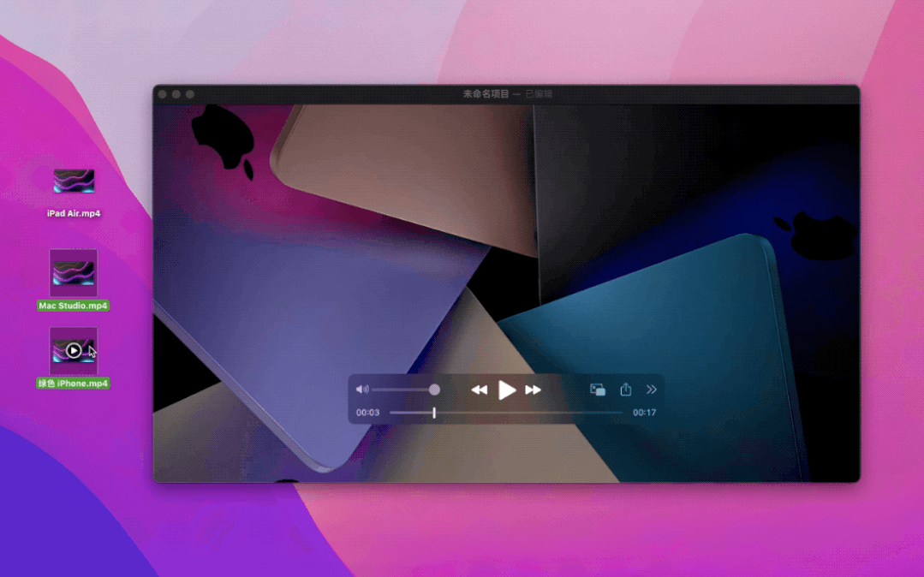Mute audio with the speaker icon
This screenshot has width=924, height=577.
coord(362,390)
